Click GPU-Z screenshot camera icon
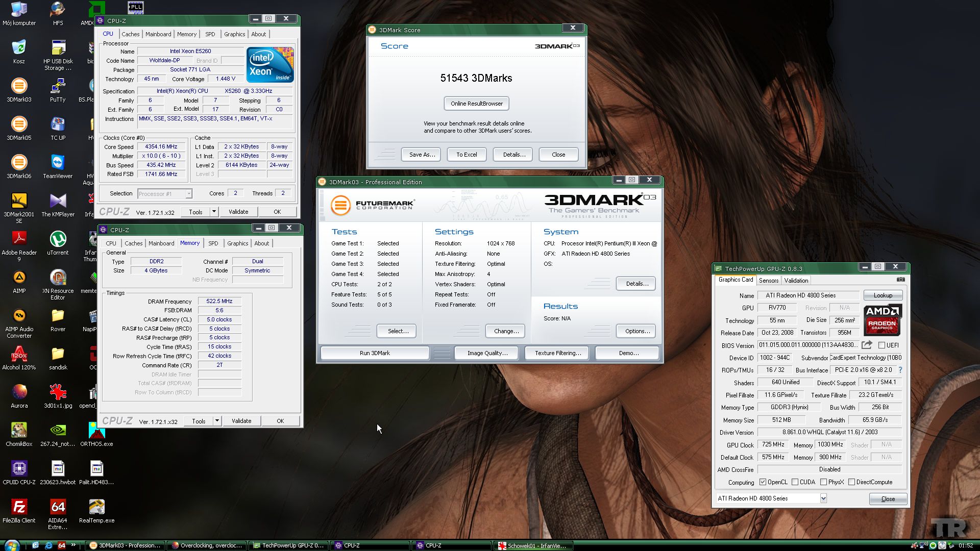The height and width of the screenshot is (551, 980). pyautogui.click(x=901, y=280)
